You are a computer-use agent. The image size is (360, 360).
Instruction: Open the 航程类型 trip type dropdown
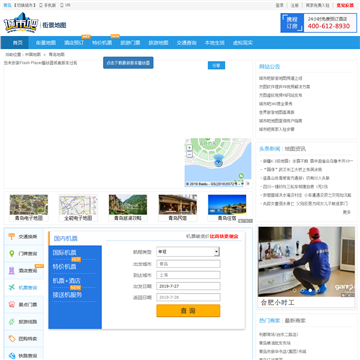(x=188, y=252)
